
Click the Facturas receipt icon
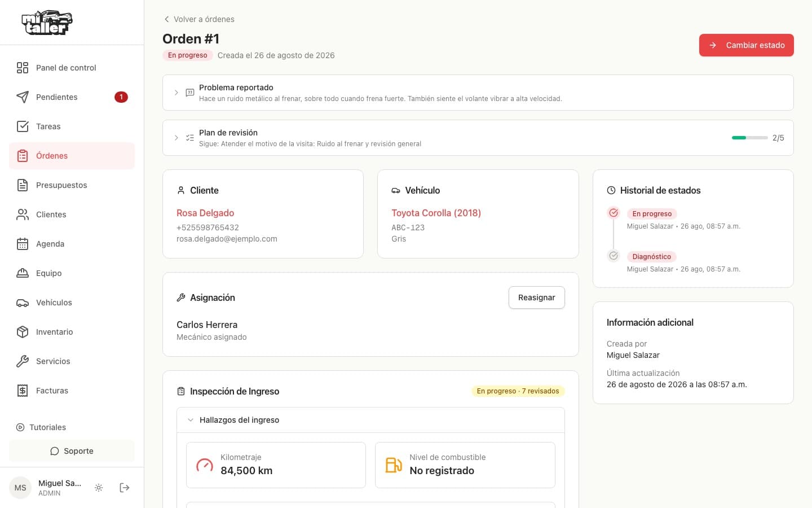pyautogui.click(x=23, y=391)
